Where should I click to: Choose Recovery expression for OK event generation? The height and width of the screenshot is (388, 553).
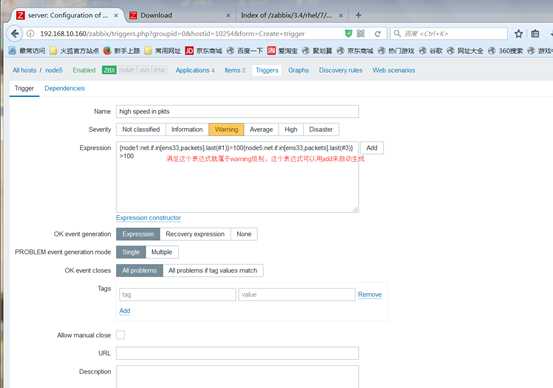point(195,234)
